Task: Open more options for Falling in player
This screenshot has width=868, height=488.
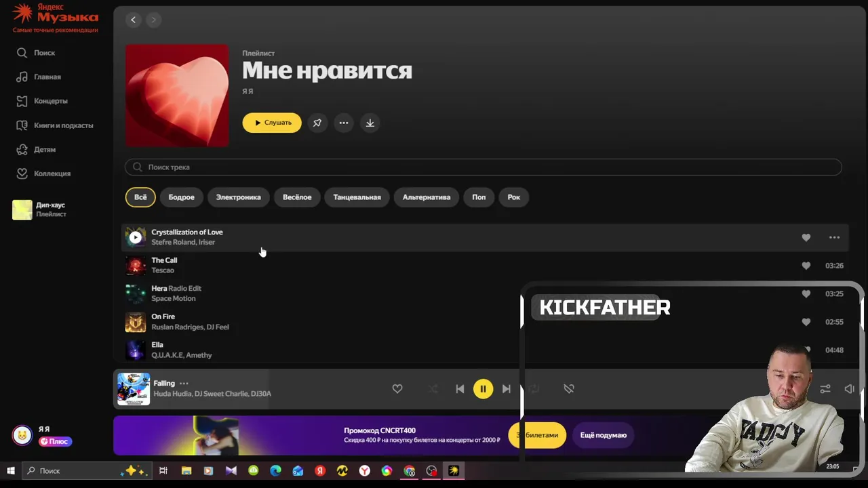Action: (184, 384)
